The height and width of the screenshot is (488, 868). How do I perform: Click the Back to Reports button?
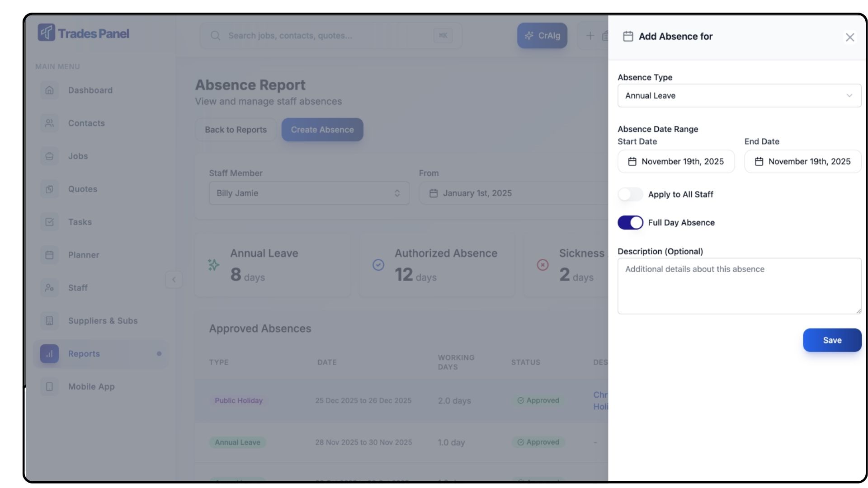click(236, 130)
